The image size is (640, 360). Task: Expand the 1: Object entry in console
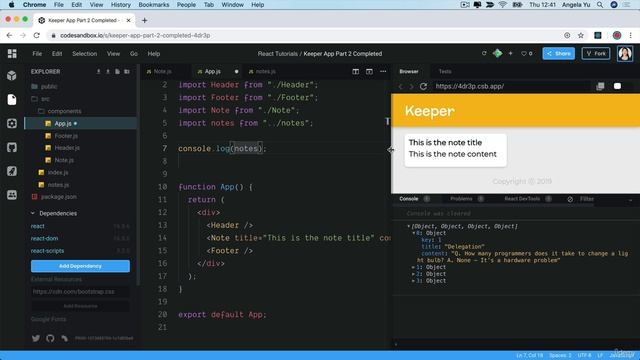[413, 267]
